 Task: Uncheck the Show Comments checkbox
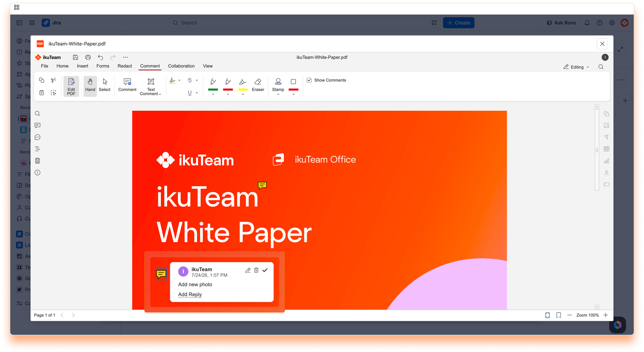(309, 80)
